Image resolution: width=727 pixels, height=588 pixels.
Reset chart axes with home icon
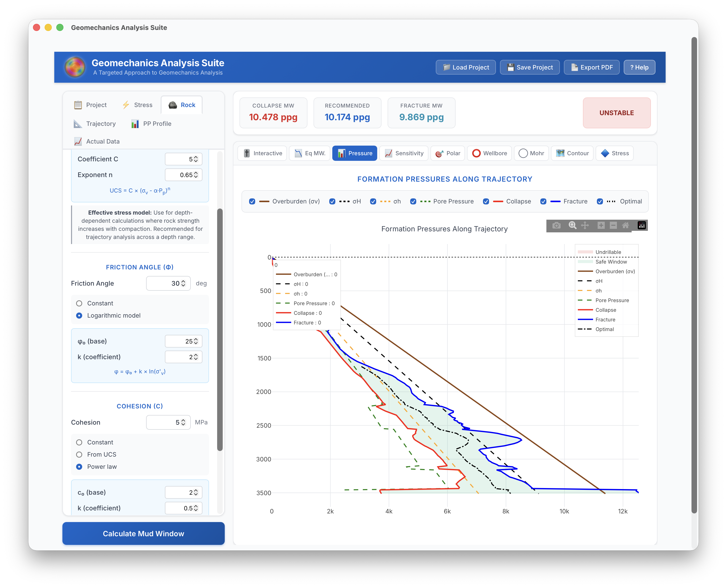click(x=626, y=226)
